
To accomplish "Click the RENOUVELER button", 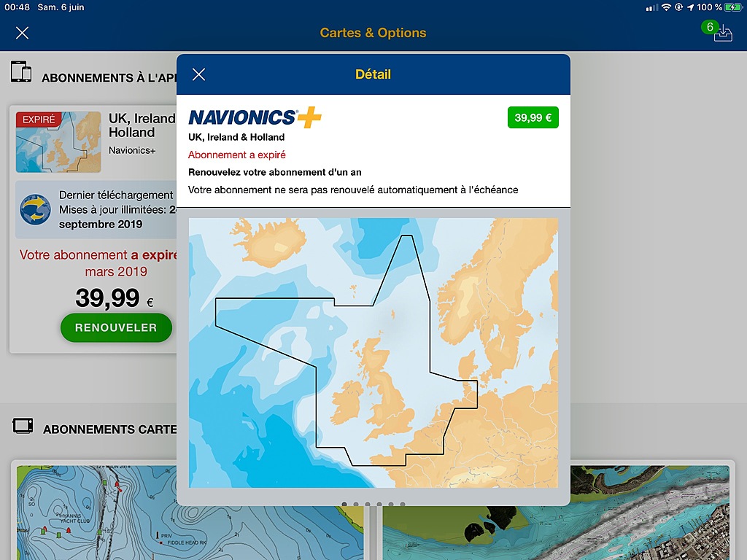I will coord(116,327).
